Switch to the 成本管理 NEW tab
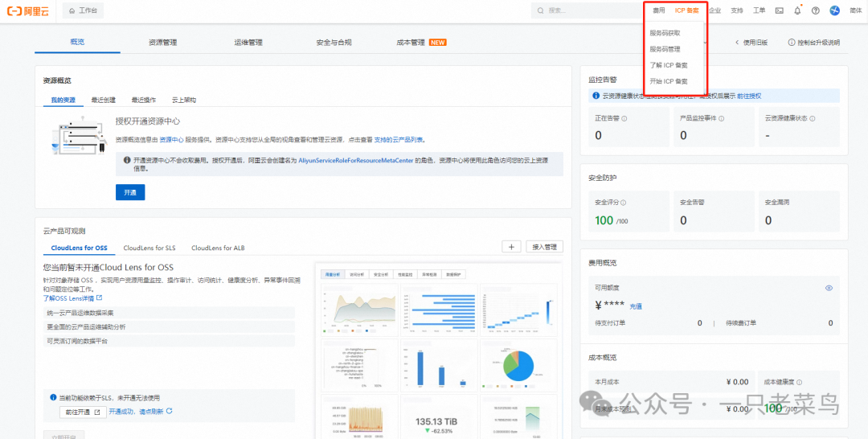This screenshot has width=868, height=439. pyautogui.click(x=421, y=42)
